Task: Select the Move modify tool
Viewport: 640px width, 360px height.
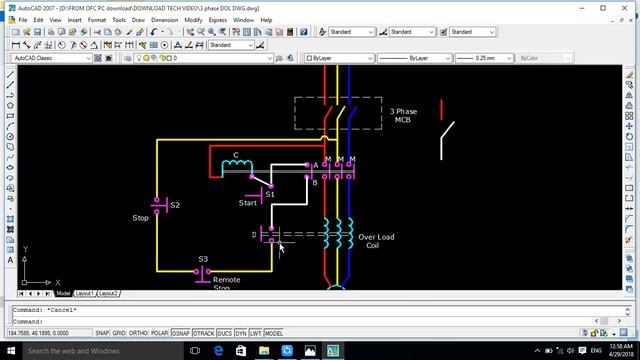Action: [x=629, y=126]
